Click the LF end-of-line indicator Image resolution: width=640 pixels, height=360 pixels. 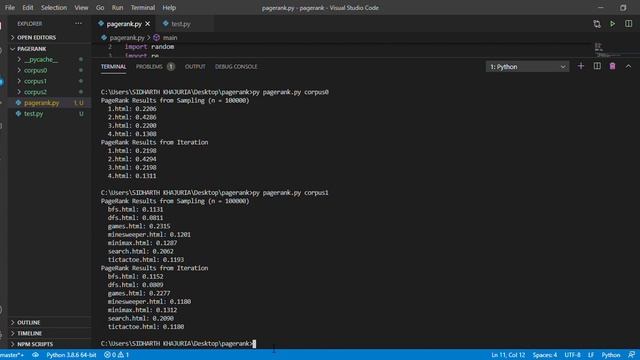point(591,355)
